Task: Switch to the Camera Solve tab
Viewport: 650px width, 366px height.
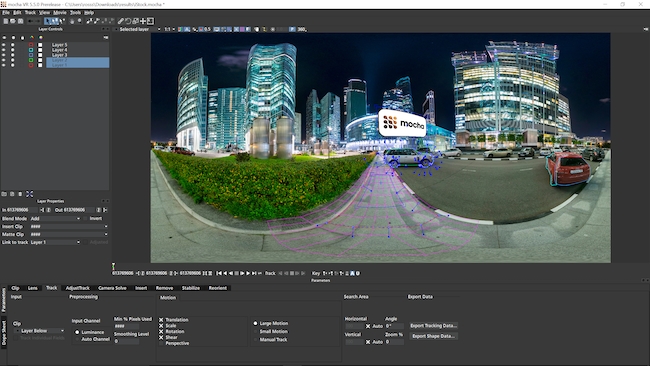Action: point(112,288)
